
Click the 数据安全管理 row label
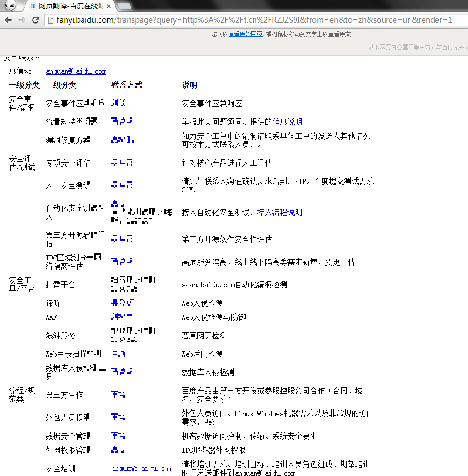[68, 436]
